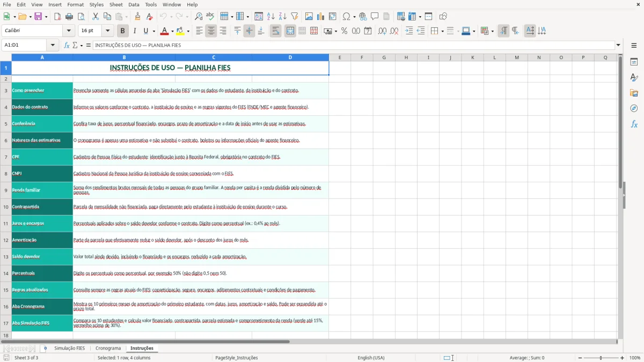Screen dimensions: 644x362
Task: Open the Format menu
Action: coord(76,4)
